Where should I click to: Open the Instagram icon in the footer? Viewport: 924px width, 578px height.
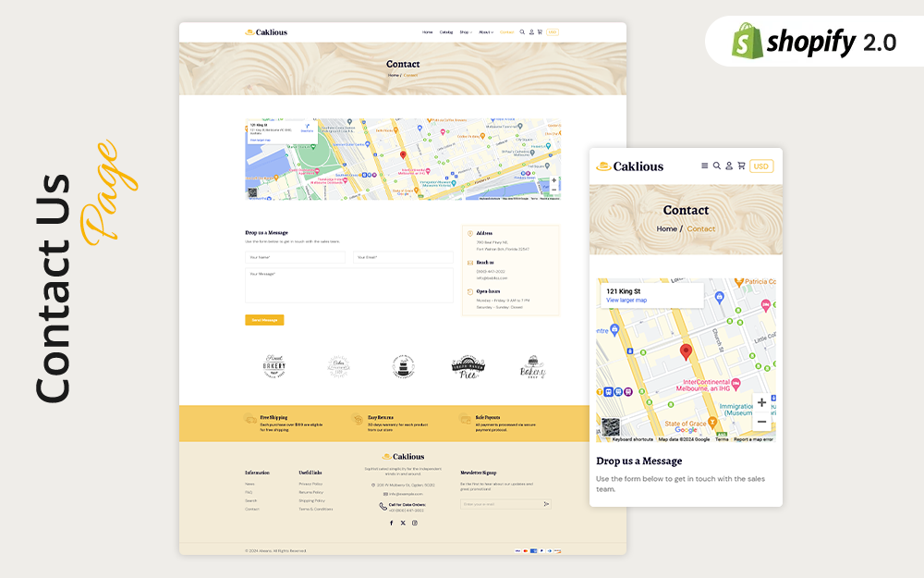[415, 523]
